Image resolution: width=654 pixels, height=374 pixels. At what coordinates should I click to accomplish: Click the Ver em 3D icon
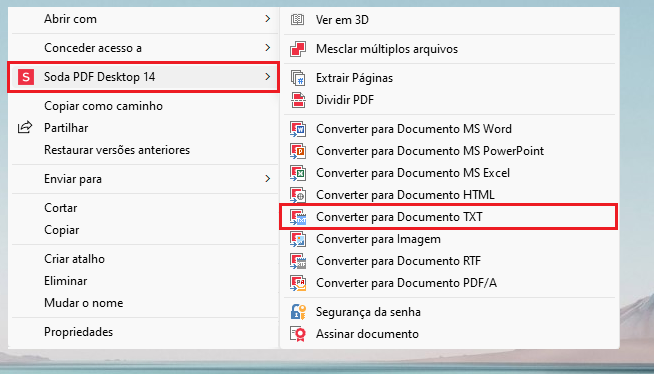tap(297, 19)
